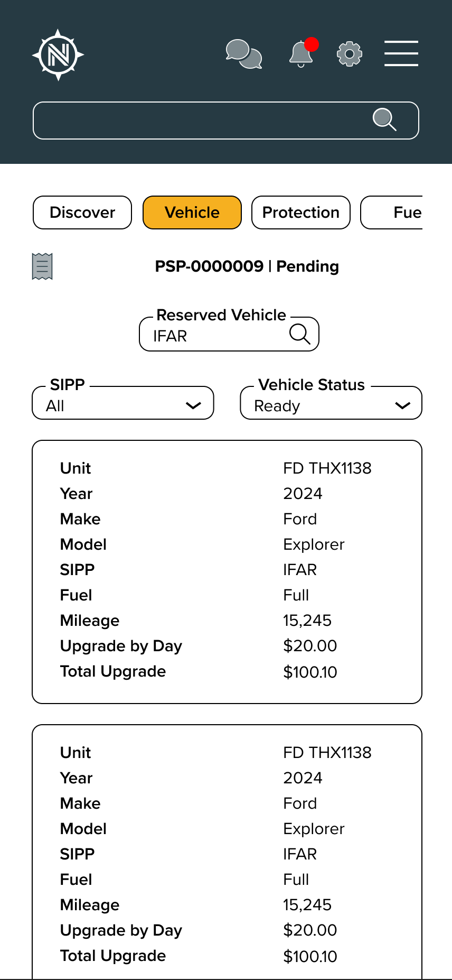
Task: Click the Reserved Vehicle search magnifier
Action: [x=299, y=334]
